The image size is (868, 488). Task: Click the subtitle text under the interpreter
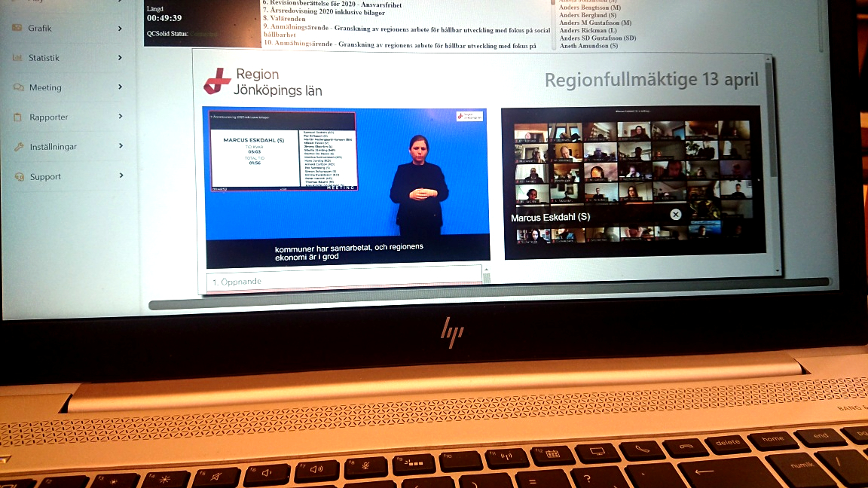click(349, 252)
